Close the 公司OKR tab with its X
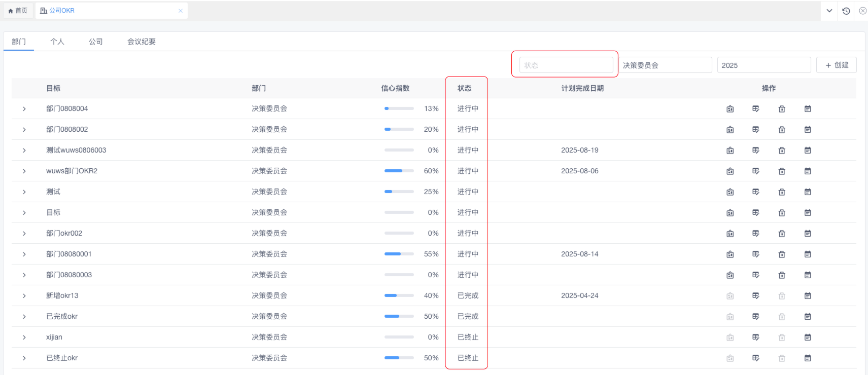This screenshot has width=868, height=375. coord(181,11)
